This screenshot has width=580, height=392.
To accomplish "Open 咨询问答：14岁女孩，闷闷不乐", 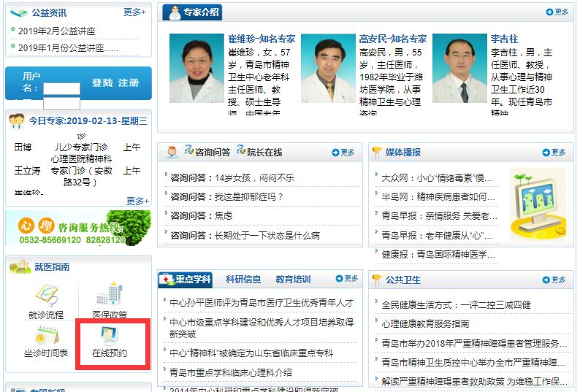I will coord(232,178).
